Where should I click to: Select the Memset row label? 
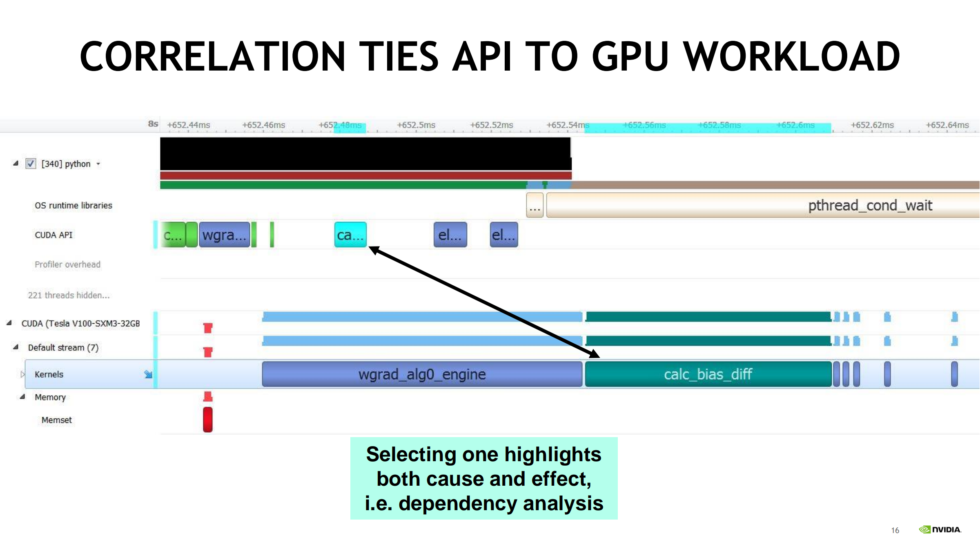click(56, 420)
